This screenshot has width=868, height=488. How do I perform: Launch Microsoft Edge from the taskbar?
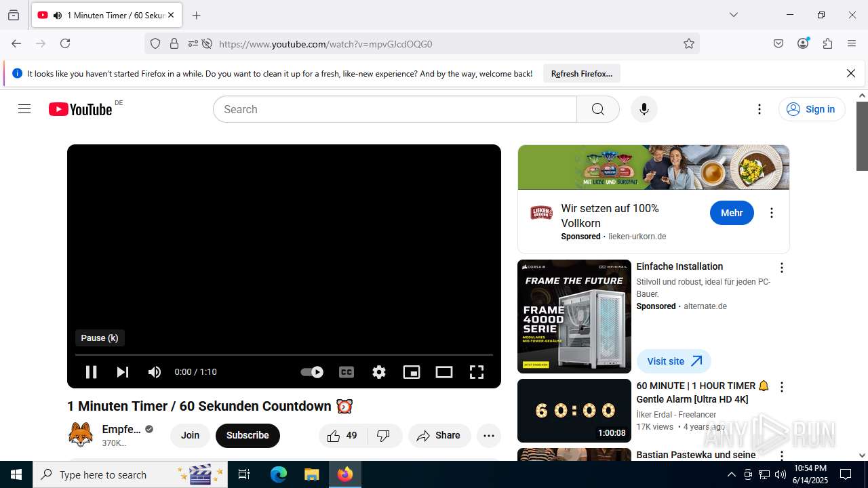[279, 474]
